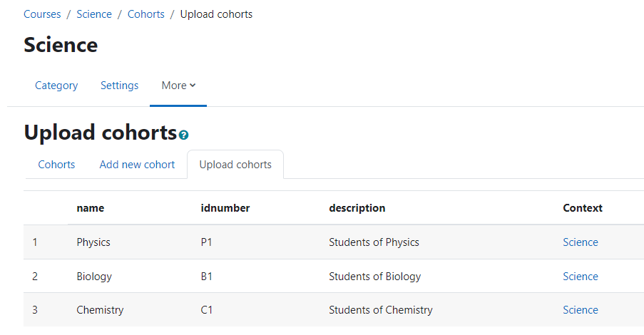Screen dimensions: 644x335
Task: Open Science context link for Biology row
Action: 581,277
